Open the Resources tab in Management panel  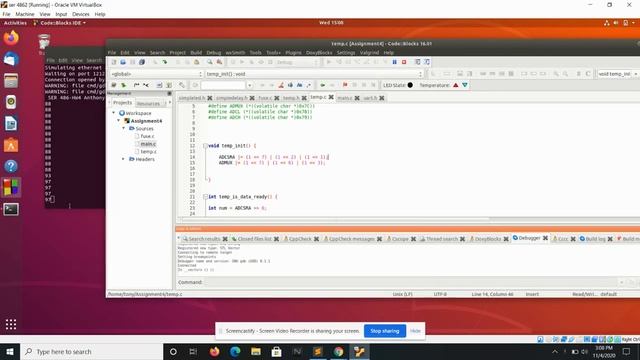(148, 103)
